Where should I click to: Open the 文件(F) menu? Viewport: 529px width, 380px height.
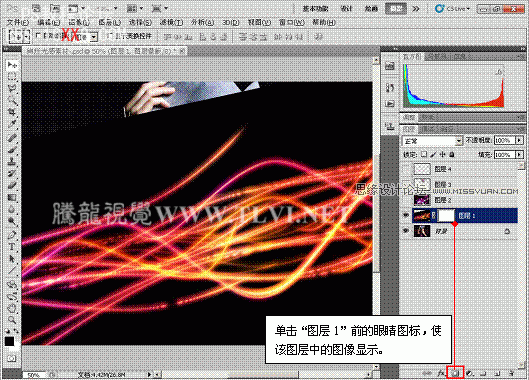tap(18, 22)
